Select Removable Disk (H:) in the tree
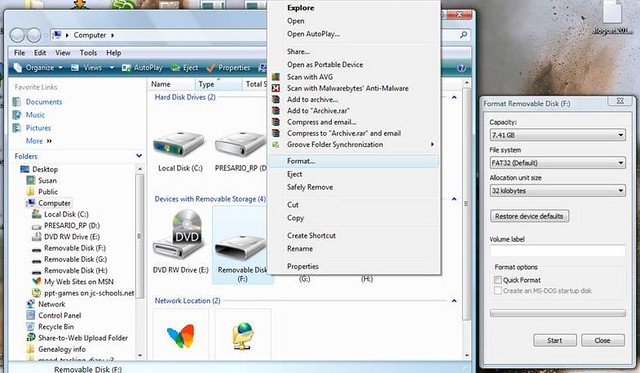This screenshot has width=640, height=373. (76, 271)
